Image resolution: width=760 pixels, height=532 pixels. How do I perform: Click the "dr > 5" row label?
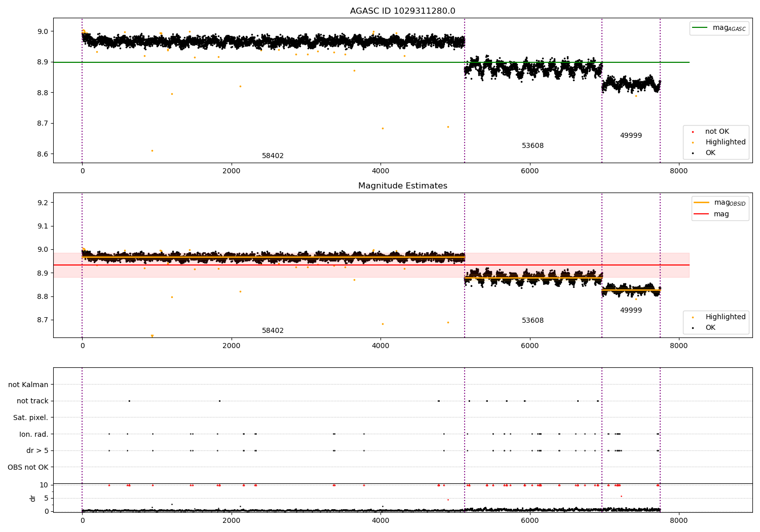point(37,451)
